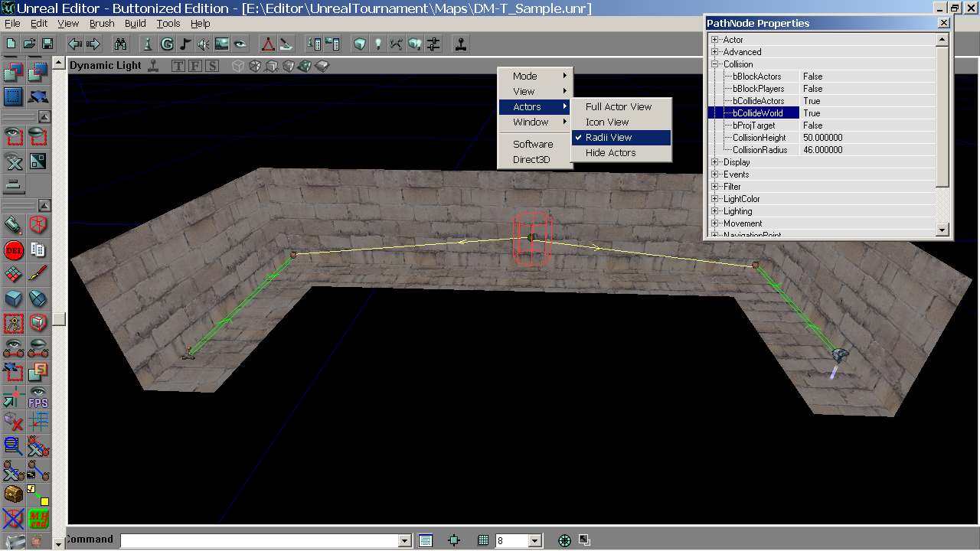Open the Mesh browser eye icon
This screenshot has width=980, height=551.
point(240,44)
